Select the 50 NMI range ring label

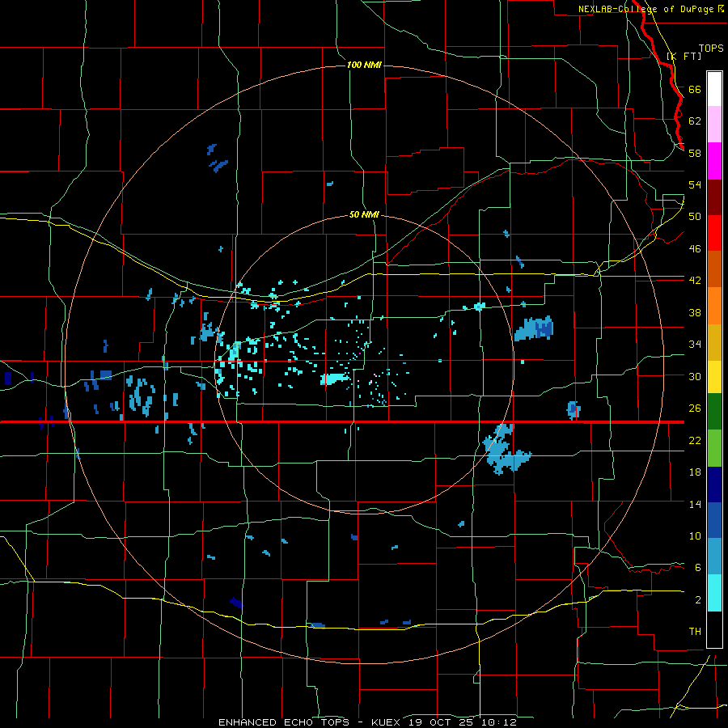point(364,214)
